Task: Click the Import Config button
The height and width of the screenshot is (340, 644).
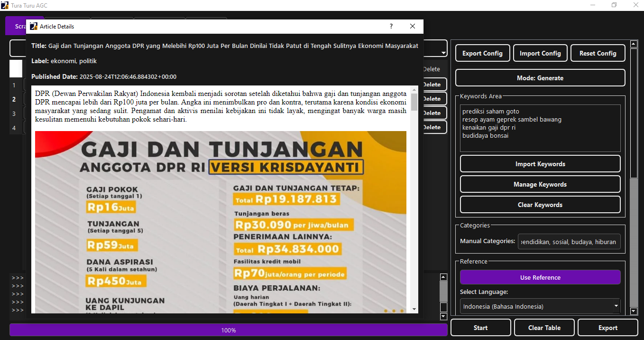Action: pyautogui.click(x=540, y=53)
